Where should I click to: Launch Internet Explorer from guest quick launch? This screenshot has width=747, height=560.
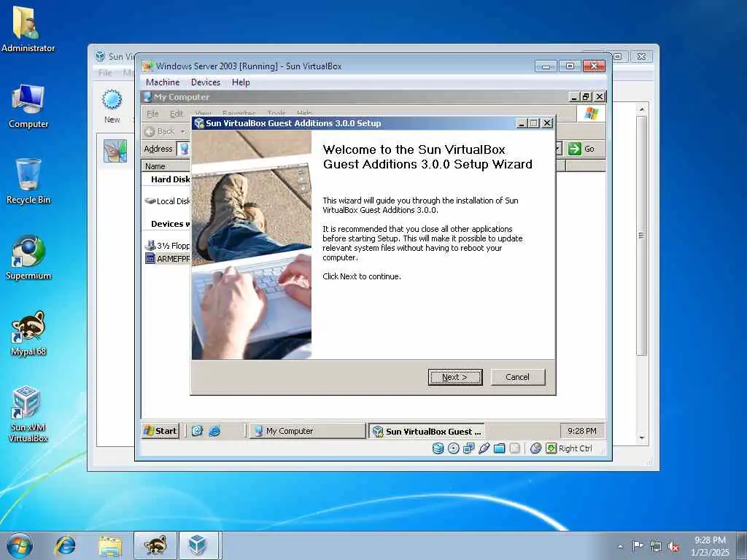[215, 431]
